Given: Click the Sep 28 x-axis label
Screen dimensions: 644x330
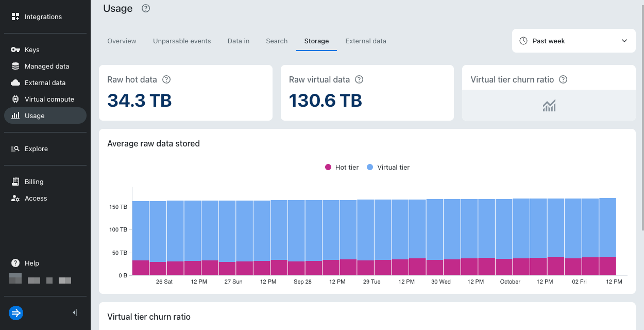Looking at the screenshot, I should 302,282.
